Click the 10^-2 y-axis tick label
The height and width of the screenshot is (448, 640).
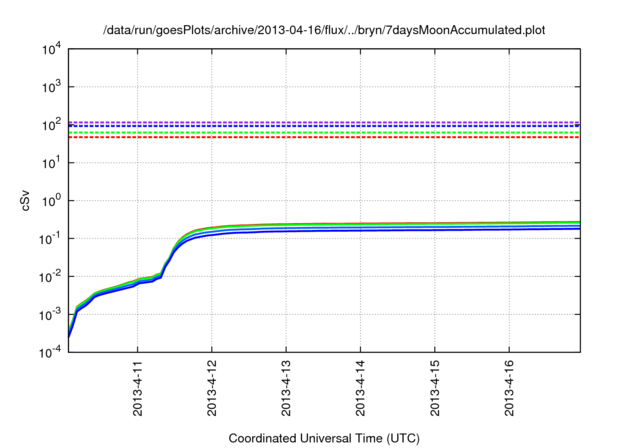pos(50,276)
